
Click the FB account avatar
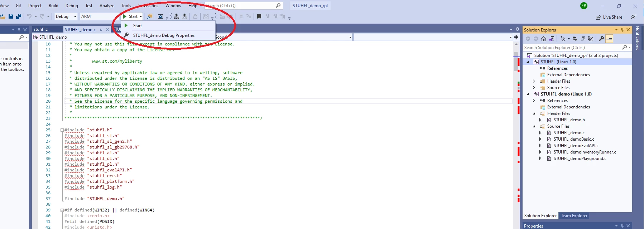(x=584, y=6)
